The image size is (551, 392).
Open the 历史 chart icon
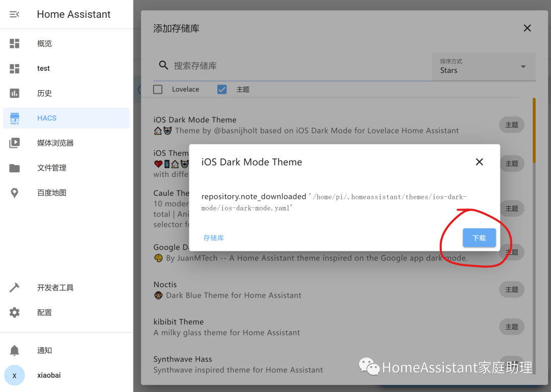(x=14, y=93)
